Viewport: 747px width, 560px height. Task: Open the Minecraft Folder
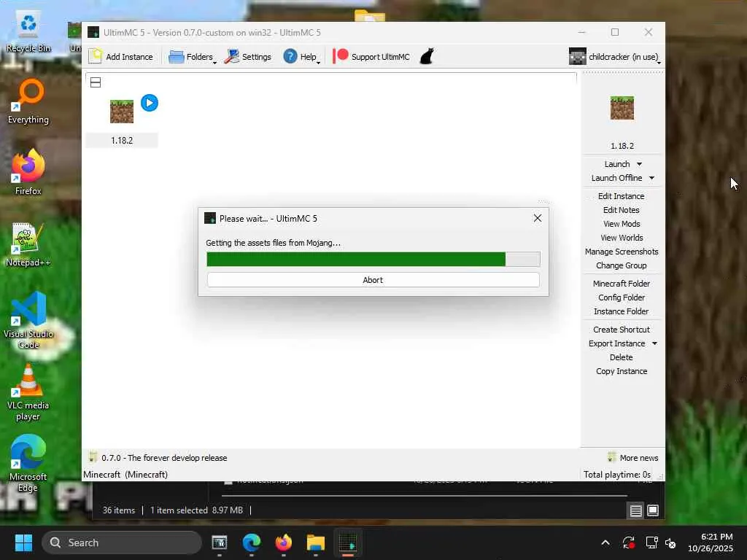pos(622,284)
